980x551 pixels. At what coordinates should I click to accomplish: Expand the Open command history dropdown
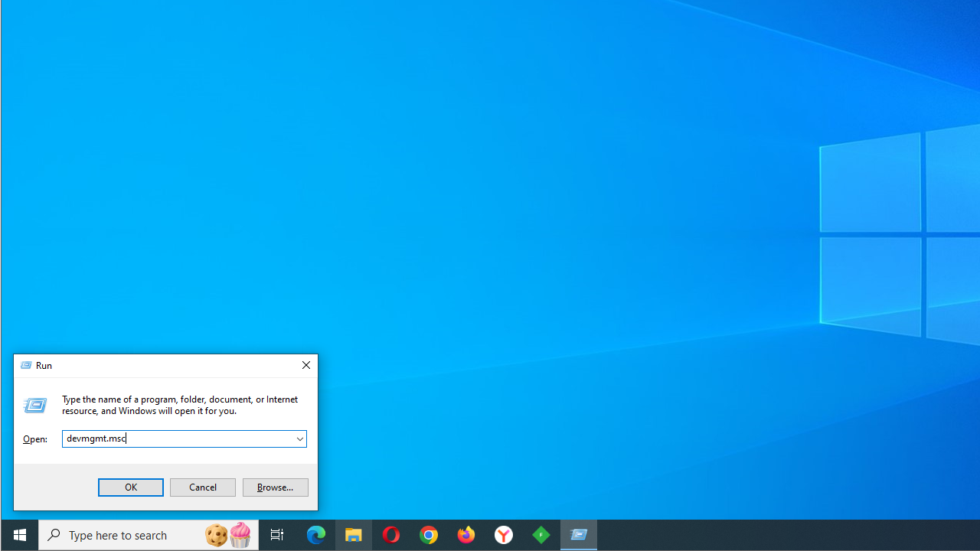(300, 439)
